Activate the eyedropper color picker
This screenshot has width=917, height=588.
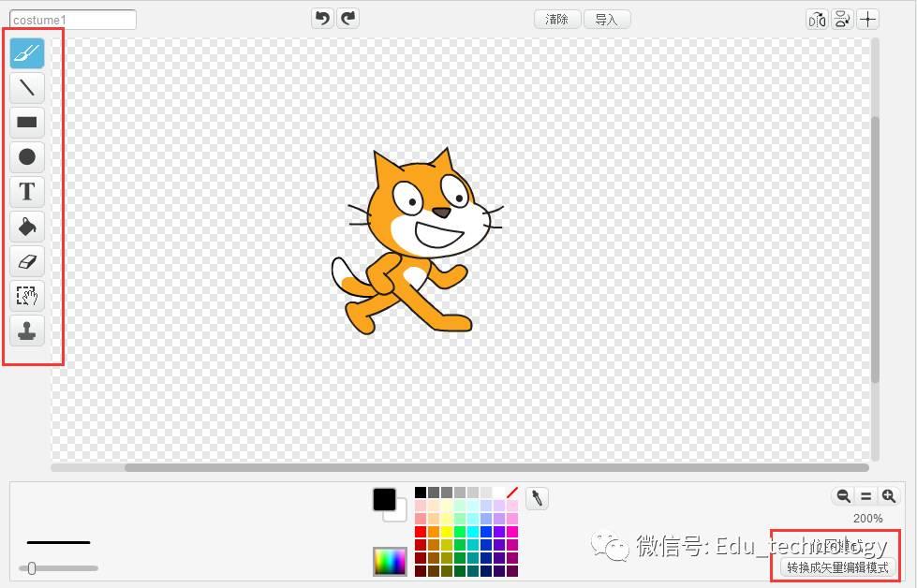537,498
